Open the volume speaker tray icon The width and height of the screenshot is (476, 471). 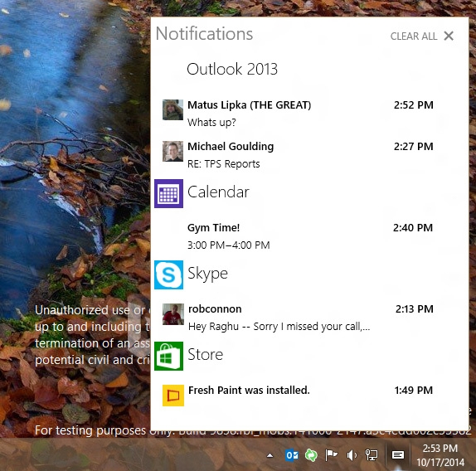352,455
